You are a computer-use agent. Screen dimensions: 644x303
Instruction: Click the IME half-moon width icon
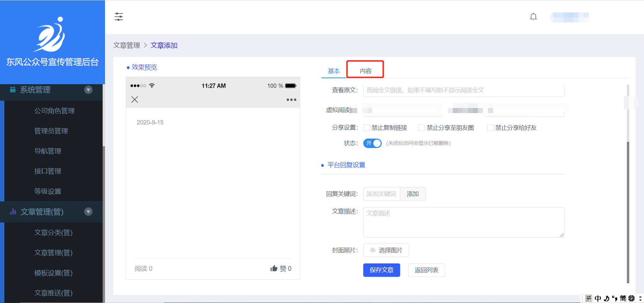tap(606, 298)
